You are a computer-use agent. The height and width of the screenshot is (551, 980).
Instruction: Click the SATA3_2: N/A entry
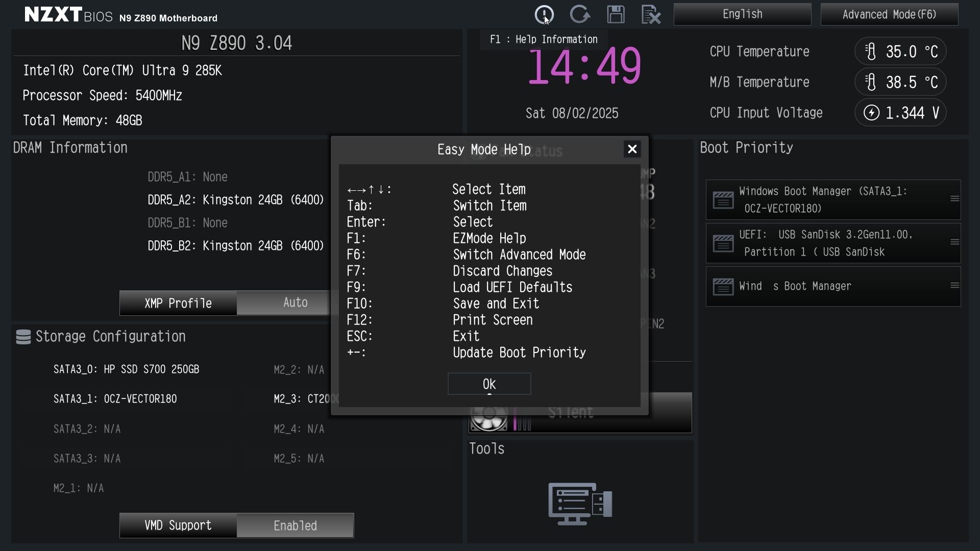pos(87,429)
